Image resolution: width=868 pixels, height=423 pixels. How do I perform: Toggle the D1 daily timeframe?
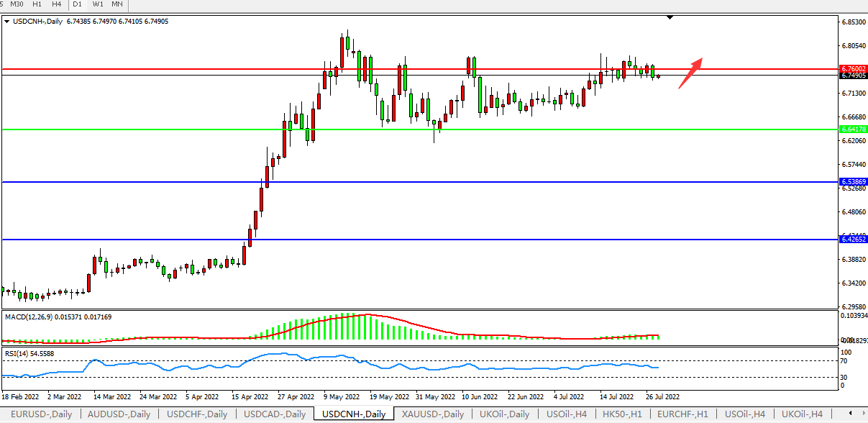(77, 4)
